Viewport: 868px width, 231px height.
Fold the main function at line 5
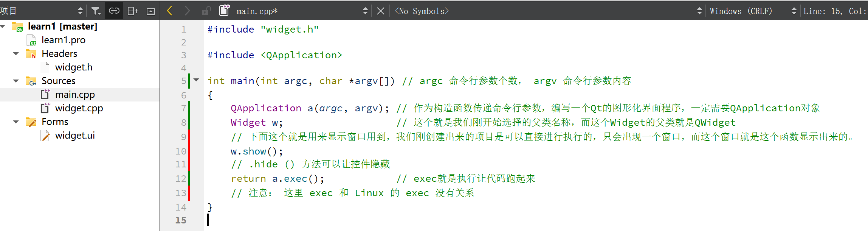[196, 80]
